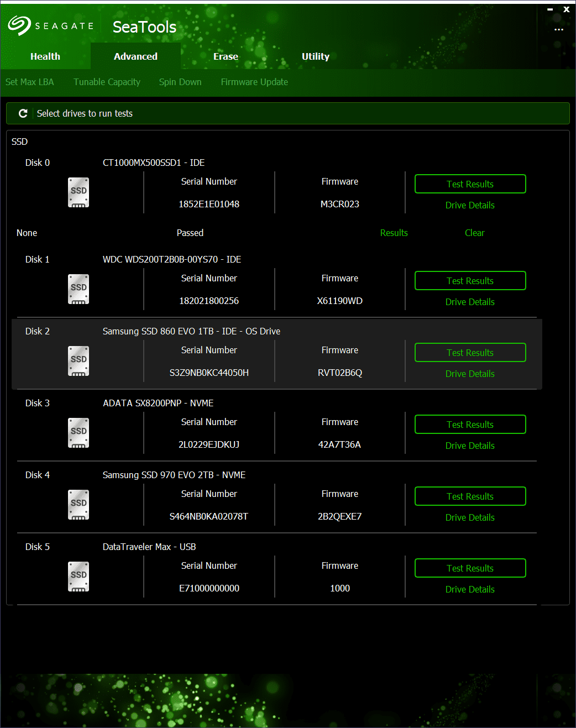Image resolution: width=576 pixels, height=728 pixels.
Task: Click 'Samsung SSD 970 EVO 2TB - NVME' name
Action: pos(174,475)
